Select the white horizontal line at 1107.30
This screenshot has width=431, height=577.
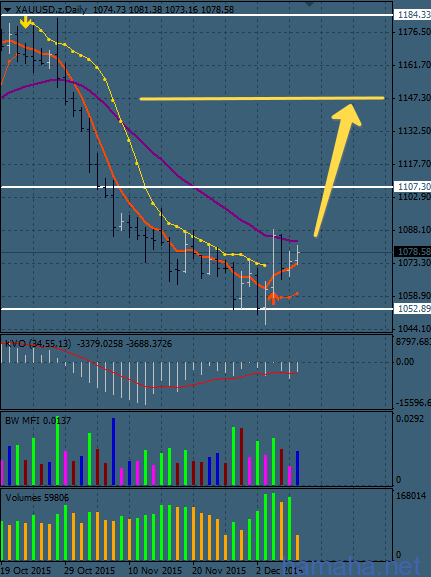tap(197, 187)
